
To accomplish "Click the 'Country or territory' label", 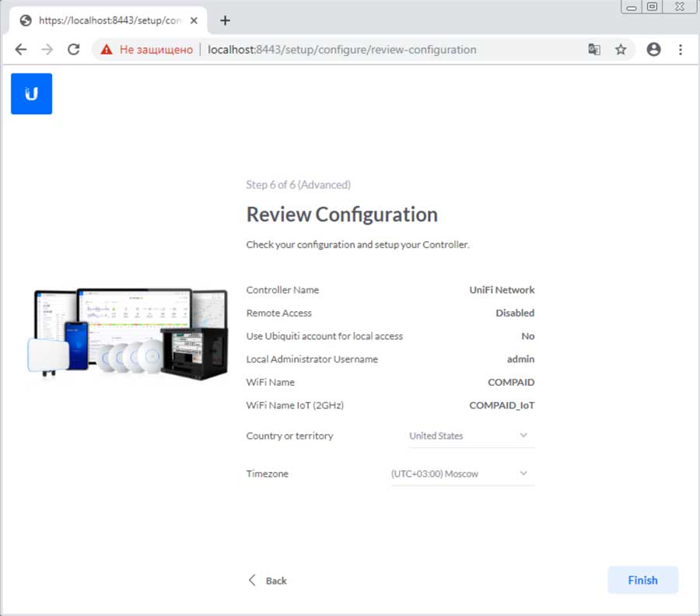I will click(x=290, y=436).
